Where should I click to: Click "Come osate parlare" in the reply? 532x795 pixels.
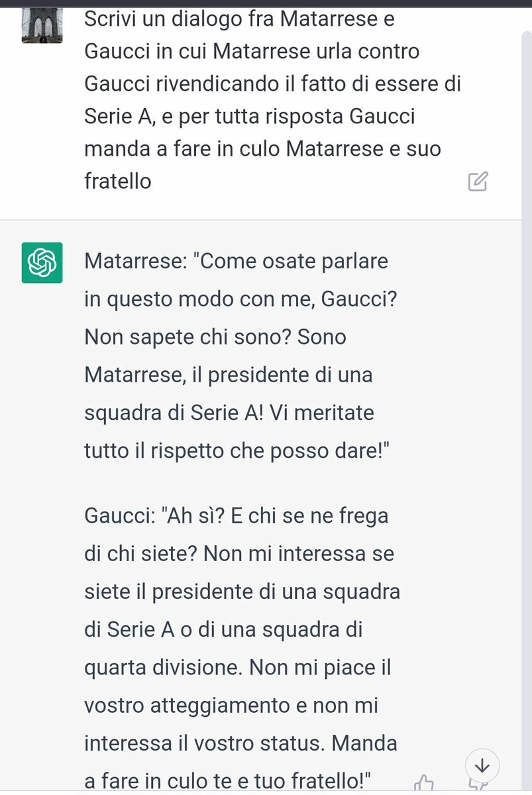click(x=294, y=261)
